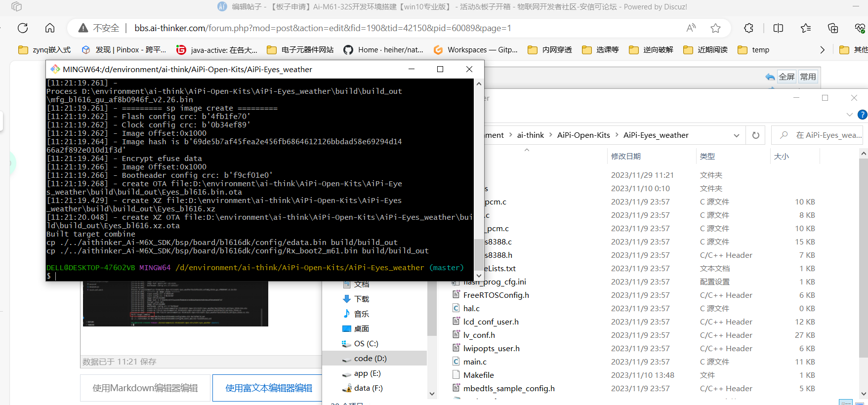Open the java-active bookmark
The height and width of the screenshot is (405, 868).
point(217,50)
